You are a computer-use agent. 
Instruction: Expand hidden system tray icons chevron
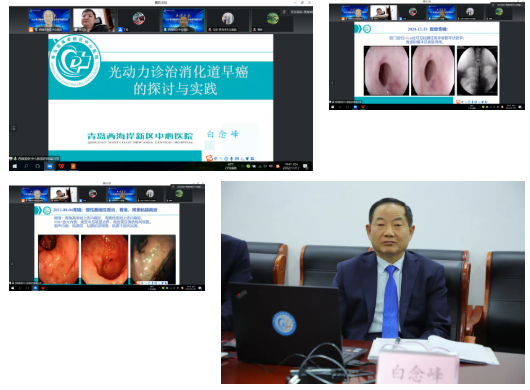click(242, 166)
